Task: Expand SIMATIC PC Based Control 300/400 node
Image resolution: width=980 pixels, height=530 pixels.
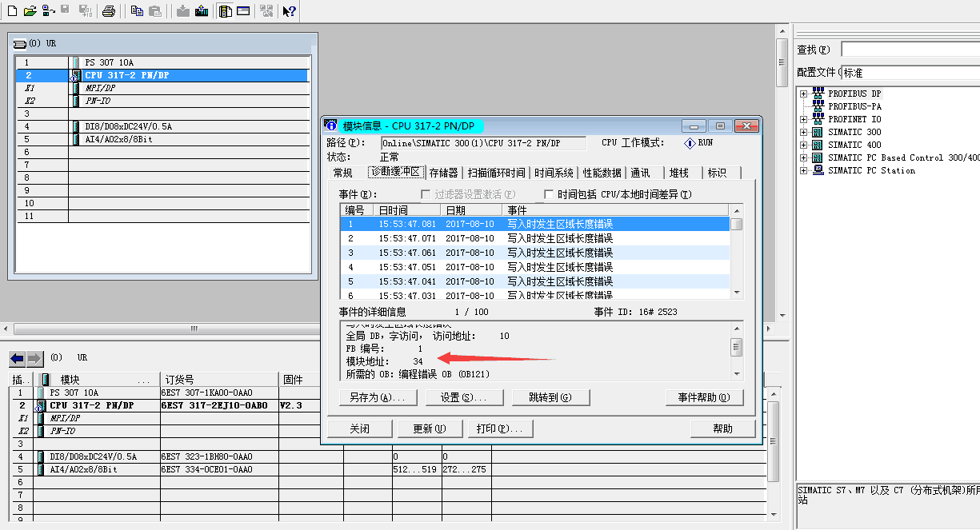Action: coord(803,157)
